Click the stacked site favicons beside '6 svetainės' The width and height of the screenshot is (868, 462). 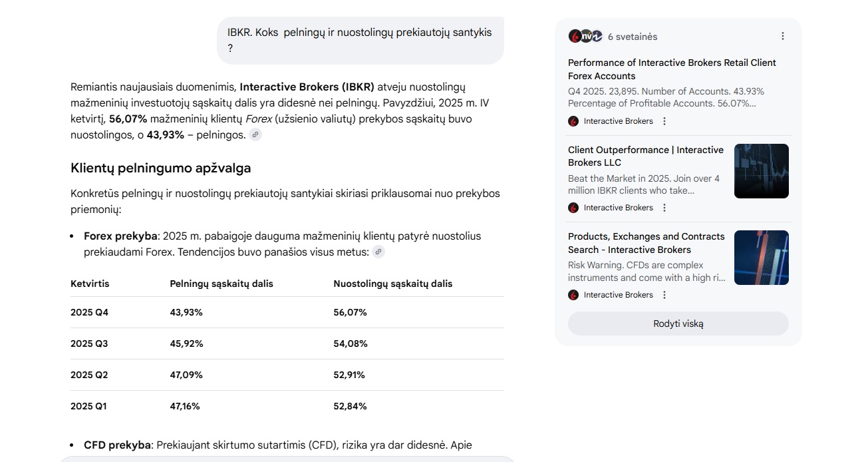pyautogui.click(x=585, y=36)
